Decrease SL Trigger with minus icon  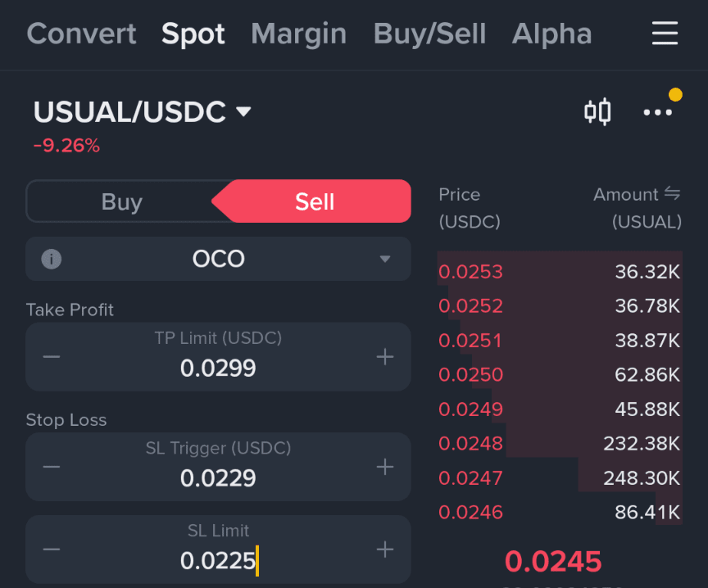click(52, 467)
